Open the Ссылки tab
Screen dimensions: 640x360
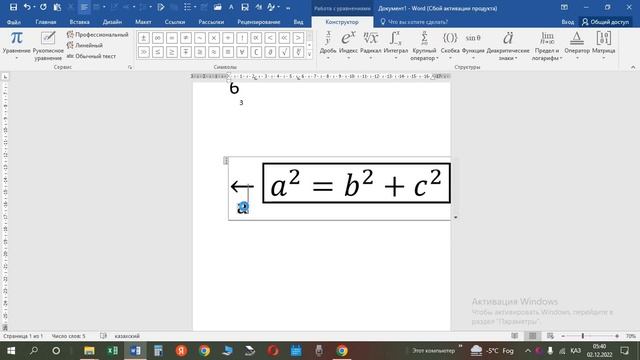tap(175, 22)
